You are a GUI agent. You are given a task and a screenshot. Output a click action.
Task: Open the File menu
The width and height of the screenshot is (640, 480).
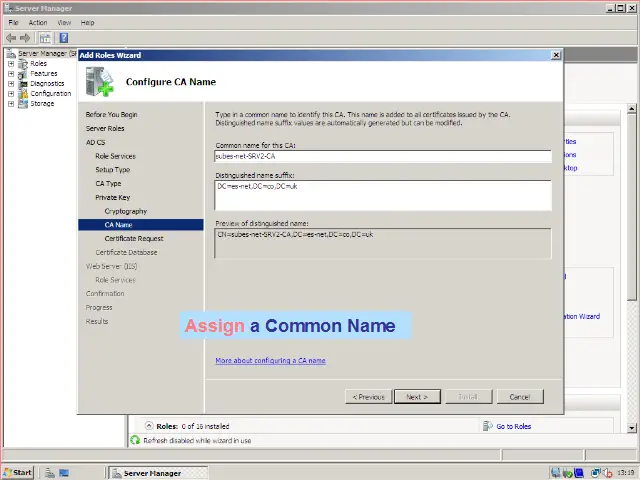(13, 22)
